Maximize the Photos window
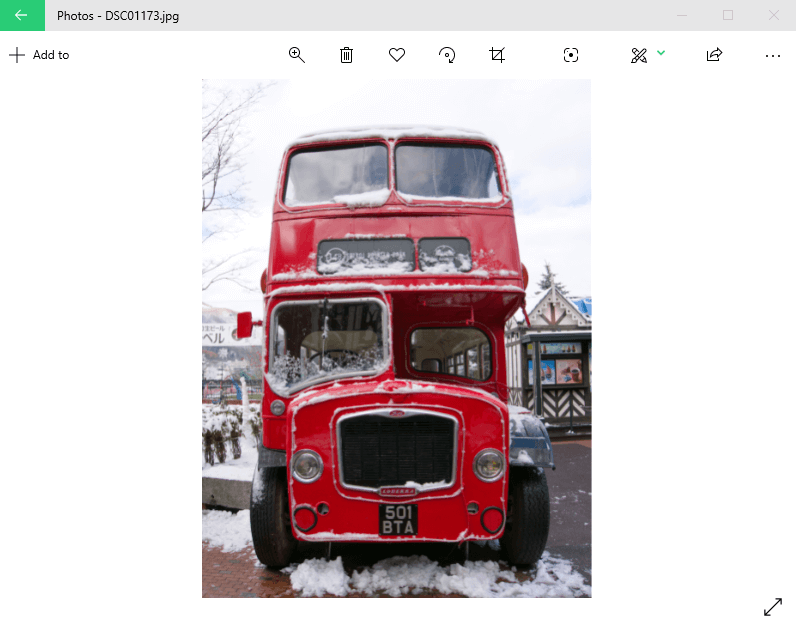 click(x=727, y=15)
